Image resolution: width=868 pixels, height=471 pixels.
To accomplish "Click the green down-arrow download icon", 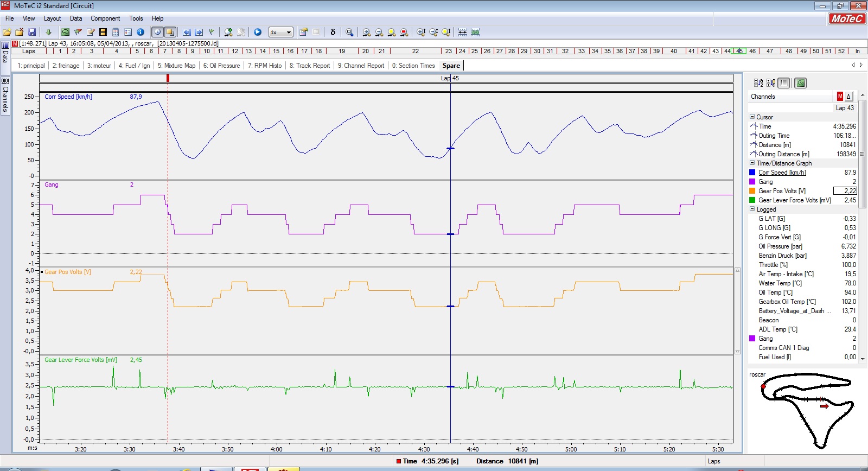I will tap(48, 32).
